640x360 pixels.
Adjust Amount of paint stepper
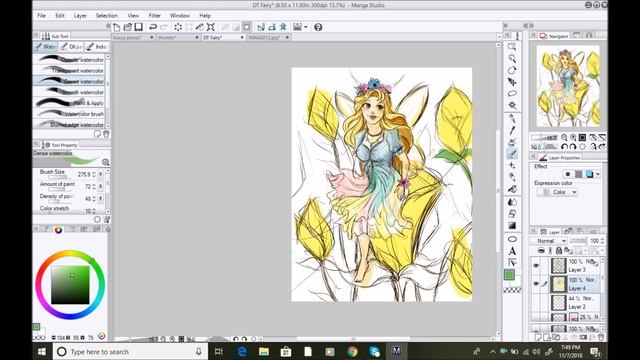(x=94, y=187)
